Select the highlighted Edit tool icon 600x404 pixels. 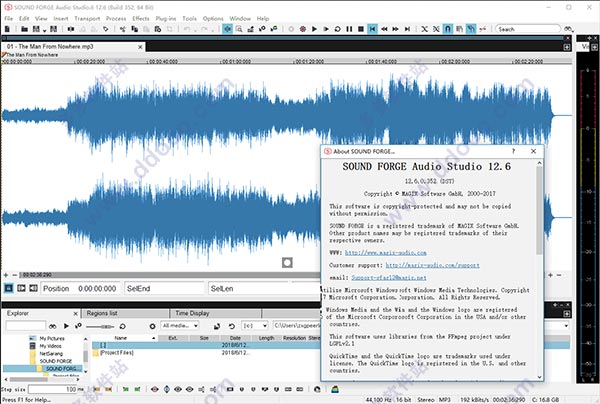pyautogui.click(x=227, y=29)
